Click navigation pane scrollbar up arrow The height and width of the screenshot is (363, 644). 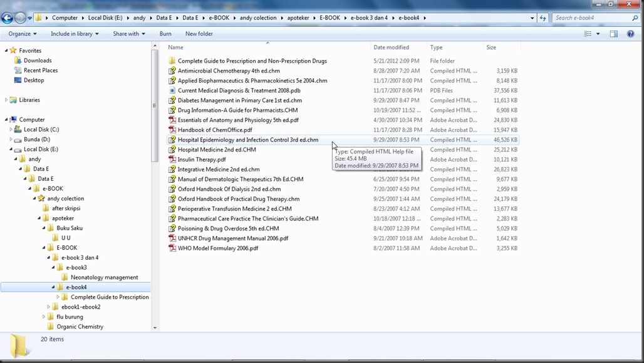[x=155, y=46]
